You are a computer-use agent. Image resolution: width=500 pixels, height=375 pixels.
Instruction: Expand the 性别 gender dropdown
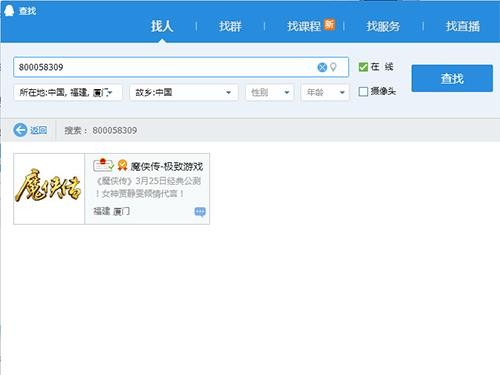click(x=269, y=92)
